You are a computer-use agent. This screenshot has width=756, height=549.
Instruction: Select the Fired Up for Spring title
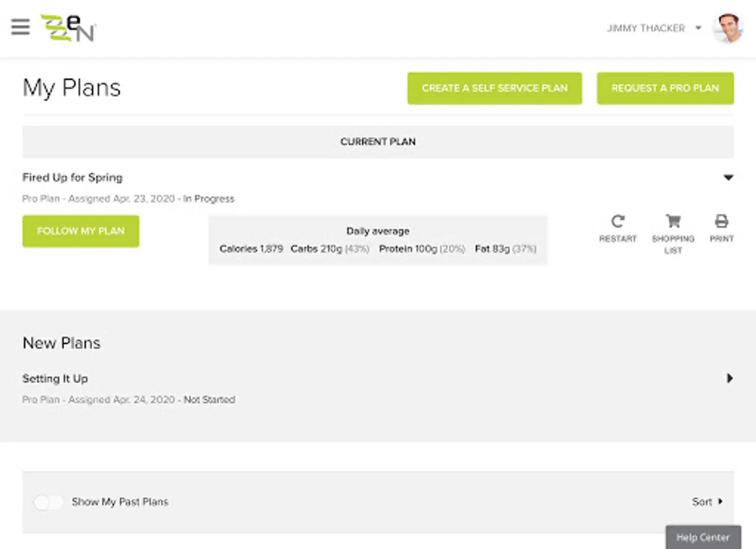(x=73, y=178)
